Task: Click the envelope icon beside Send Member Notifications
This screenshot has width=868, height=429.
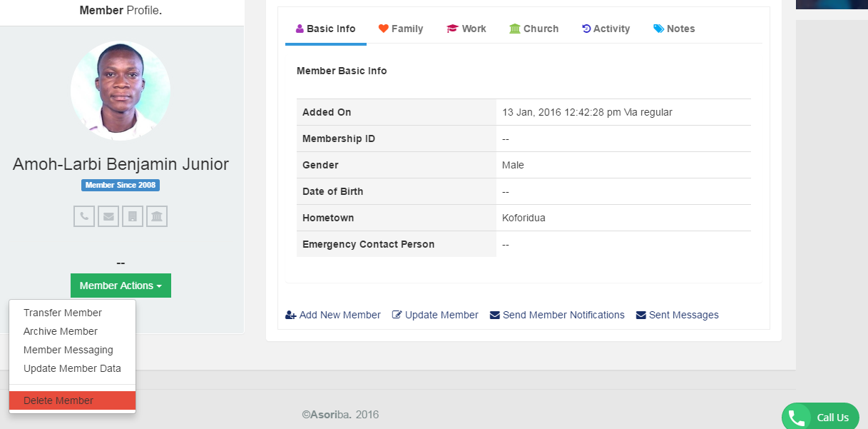Action: (x=495, y=315)
